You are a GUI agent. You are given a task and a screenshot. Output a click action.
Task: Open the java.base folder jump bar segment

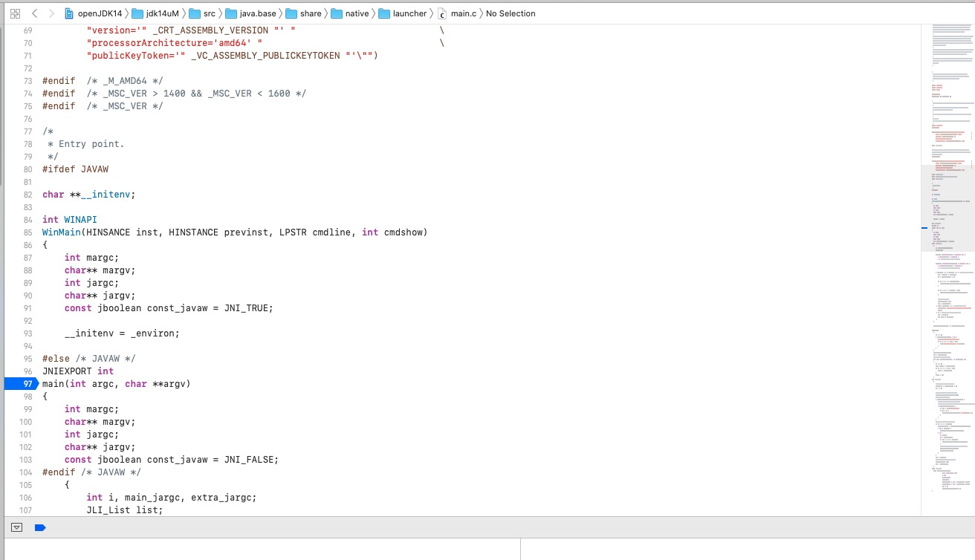pyautogui.click(x=251, y=13)
